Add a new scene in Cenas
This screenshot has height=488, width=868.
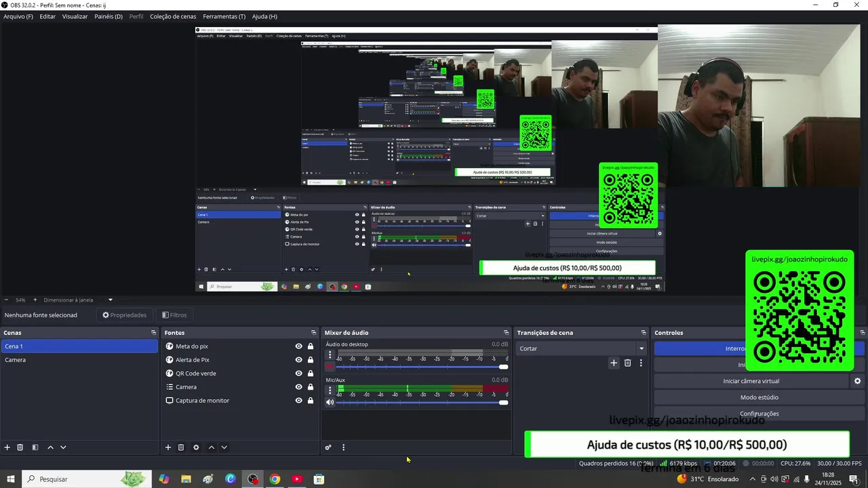click(7, 447)
